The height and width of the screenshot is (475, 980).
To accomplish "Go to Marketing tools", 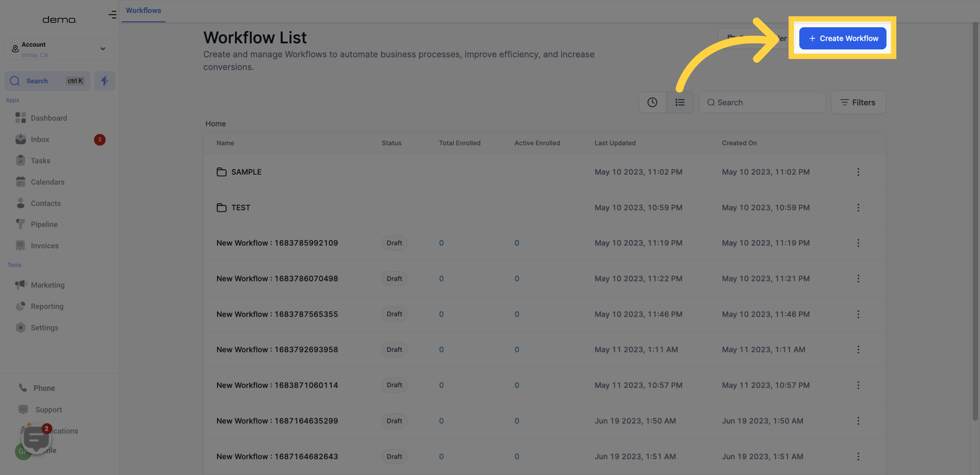I will coord(48,285).
